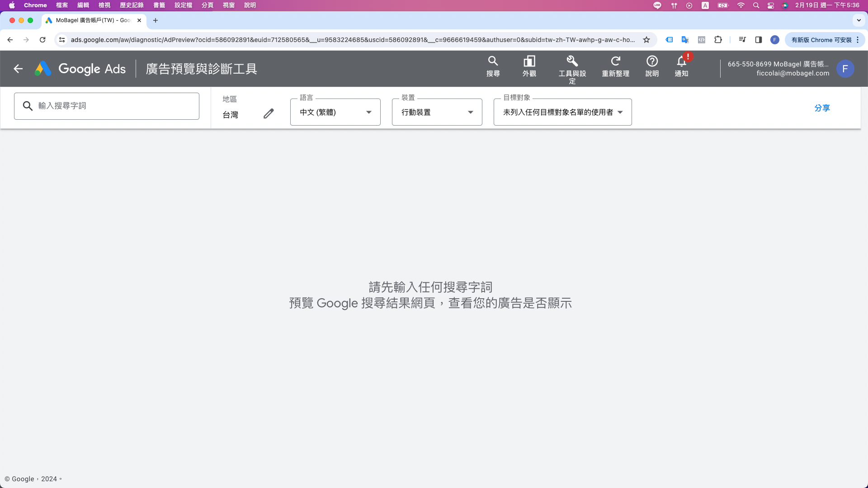Click the Google Ads back arrow
868x488 pixels.
pyautogui.click(x=18, y=69)
